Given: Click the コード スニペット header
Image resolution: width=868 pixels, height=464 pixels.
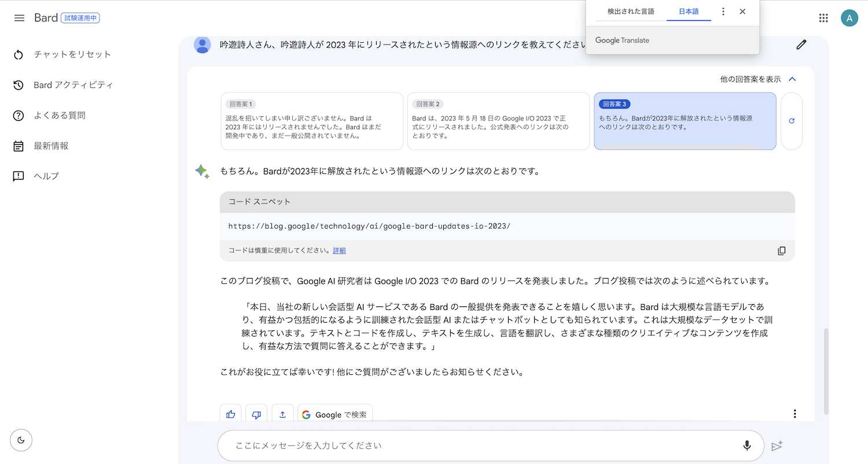Looking at the screenshot, I should (x=507, y=202).
